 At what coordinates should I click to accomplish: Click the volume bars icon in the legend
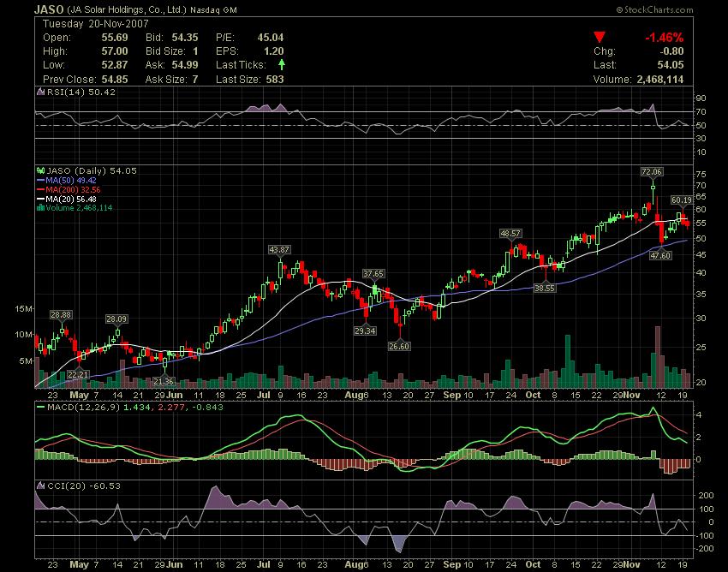[x=41, y=208]
